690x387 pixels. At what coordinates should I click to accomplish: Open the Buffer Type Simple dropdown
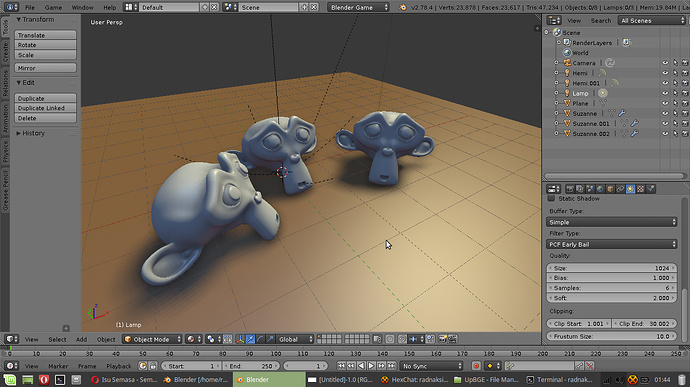pyautogui.click(x=612, y=222)
